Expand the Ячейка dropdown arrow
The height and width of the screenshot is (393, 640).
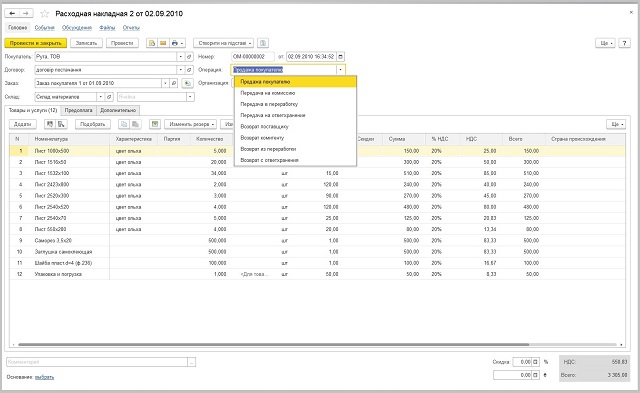click(x=190, y=97)
